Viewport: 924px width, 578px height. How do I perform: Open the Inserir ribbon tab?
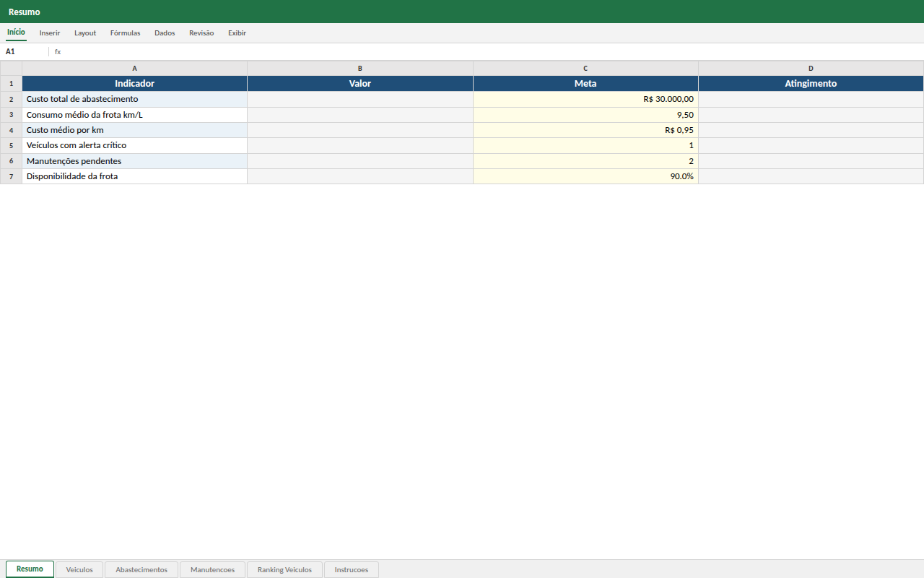click(x=50, y=33)
